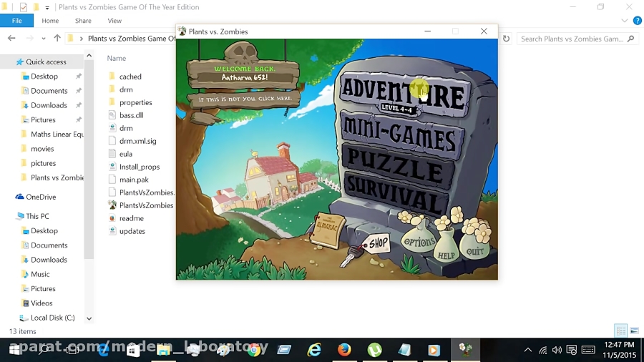Go up one folder level
Screen dimensions: 644x362
click(x=57, y=38)
